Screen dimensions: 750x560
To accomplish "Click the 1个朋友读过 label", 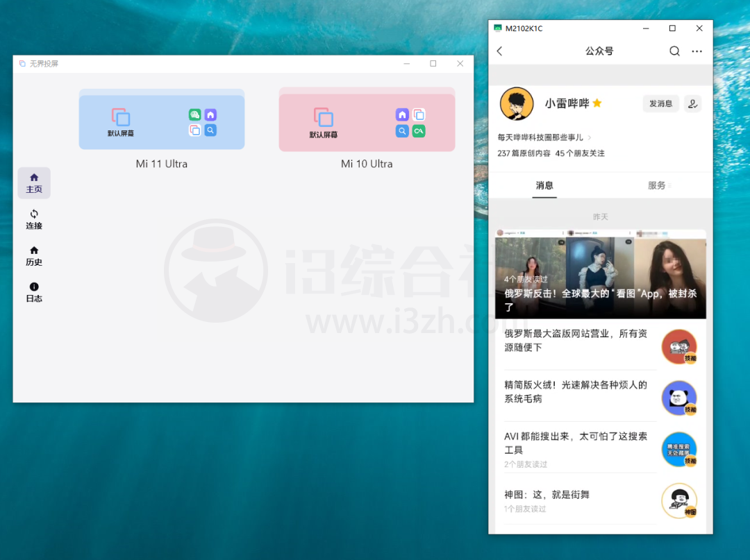I will 525,509.
